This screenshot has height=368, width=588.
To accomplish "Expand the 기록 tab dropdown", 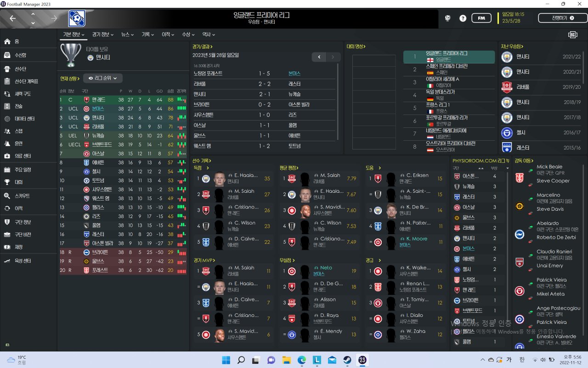I will (148, 34).
